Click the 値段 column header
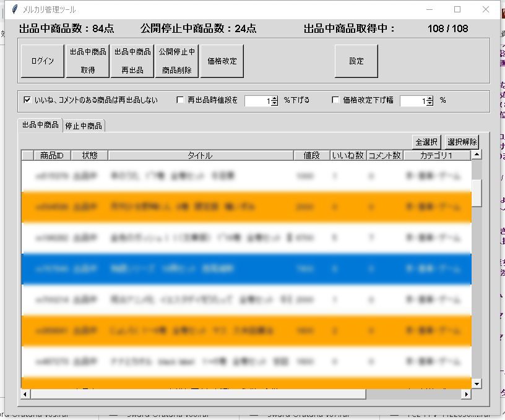The height and width of the screenshot is (420, 505). tap(311, 155)
